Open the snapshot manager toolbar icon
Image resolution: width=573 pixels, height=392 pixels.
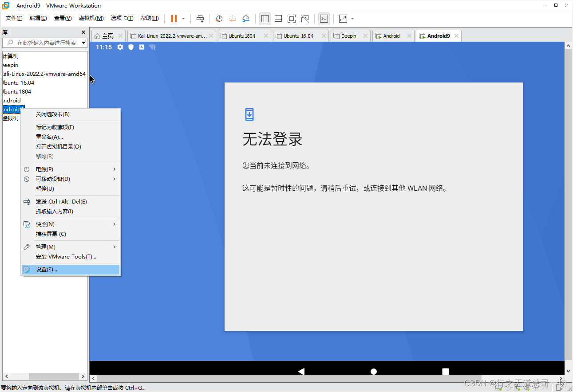(246, 19)
